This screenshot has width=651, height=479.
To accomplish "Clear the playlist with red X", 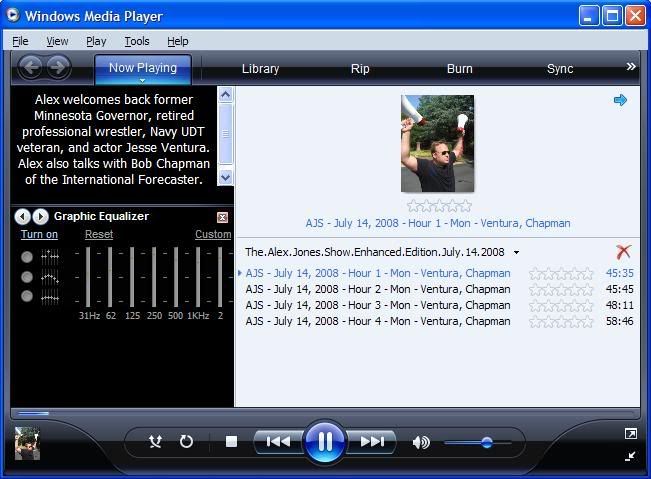I will point(623,252).
